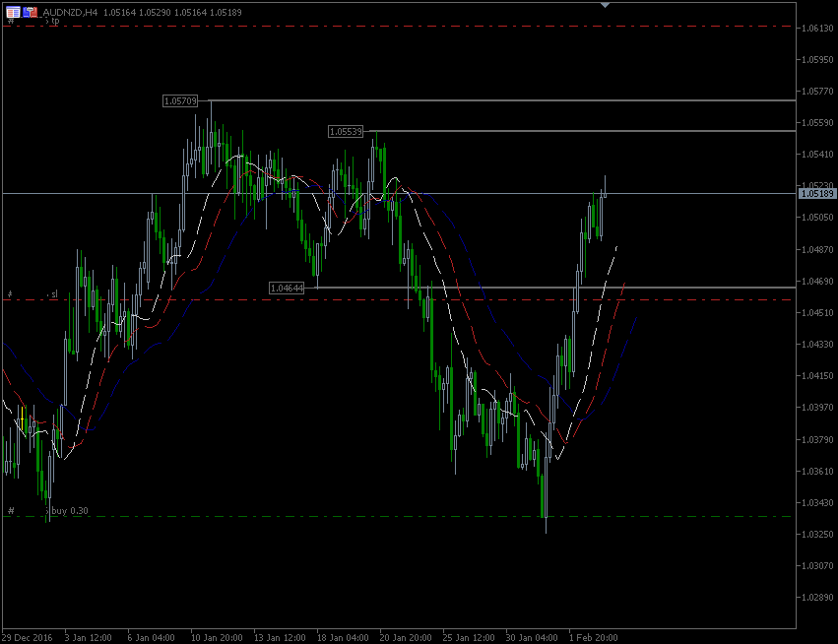Screen dimensions: 838x644
Task: Click the '18 Jan 04:00' time axis label
Action: (x=343, y=637)
